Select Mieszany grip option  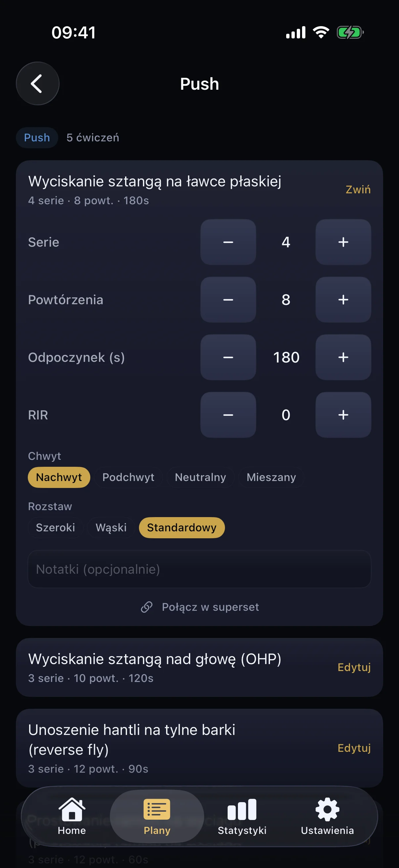[271, 477]
